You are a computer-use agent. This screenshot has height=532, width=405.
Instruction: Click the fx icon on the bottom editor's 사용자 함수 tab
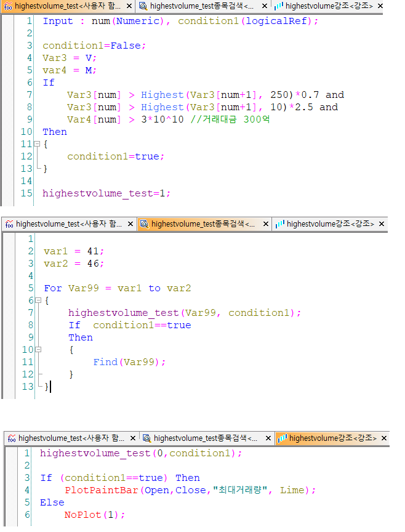coord(10,438)
